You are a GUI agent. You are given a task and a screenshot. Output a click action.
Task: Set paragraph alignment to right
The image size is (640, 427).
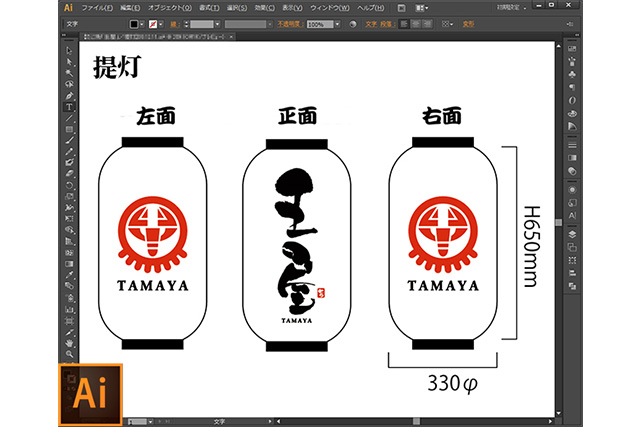coord(427,24)
